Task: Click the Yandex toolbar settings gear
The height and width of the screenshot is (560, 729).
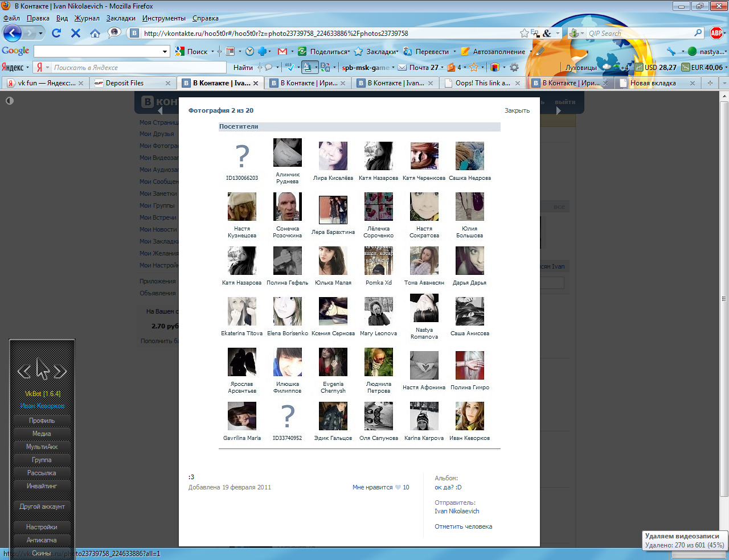Action: pyautogui.click(x=514, y=67)
